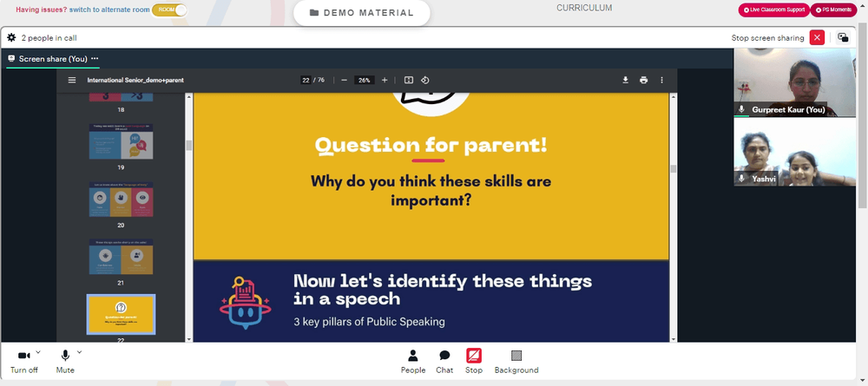Download the PDF document
Viewport: 868px width, 386px height.
click(x=626, y=80)
